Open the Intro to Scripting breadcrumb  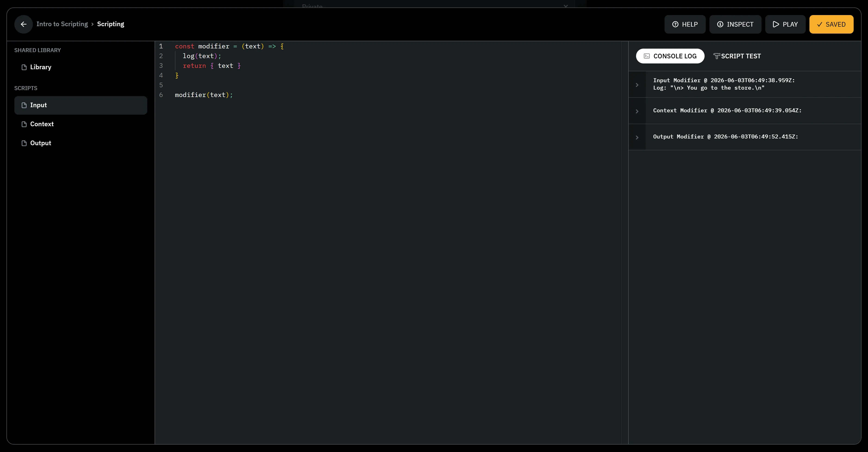pyautogui.click(x=62, y=24)
